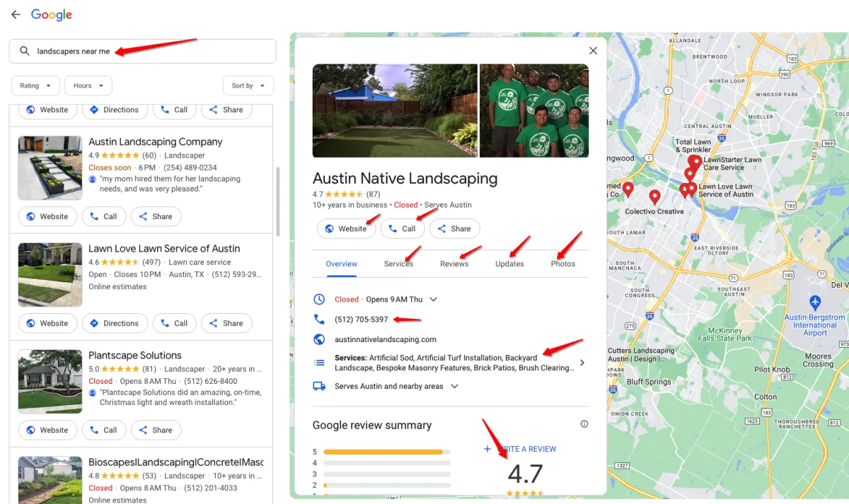Click 'Total Lawn & Sprinkler' label on the map
The width and height of the screenshot is (849, 504).
point(693,146)
